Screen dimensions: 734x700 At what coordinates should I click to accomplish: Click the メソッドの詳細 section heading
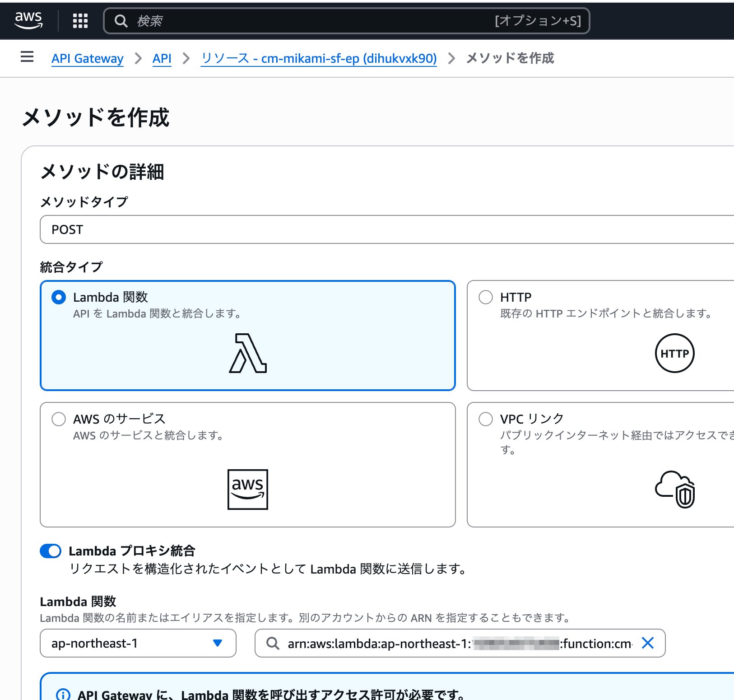(102, 172)
